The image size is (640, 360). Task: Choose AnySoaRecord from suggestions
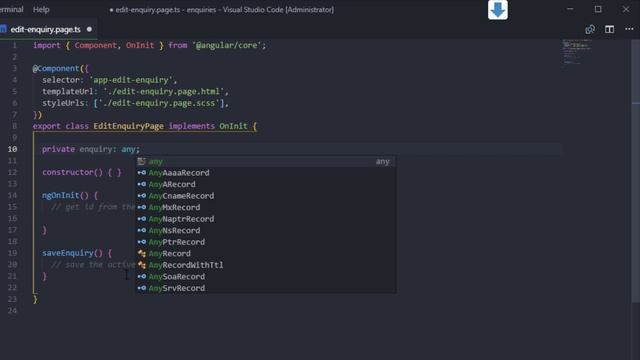coord(266,277)
